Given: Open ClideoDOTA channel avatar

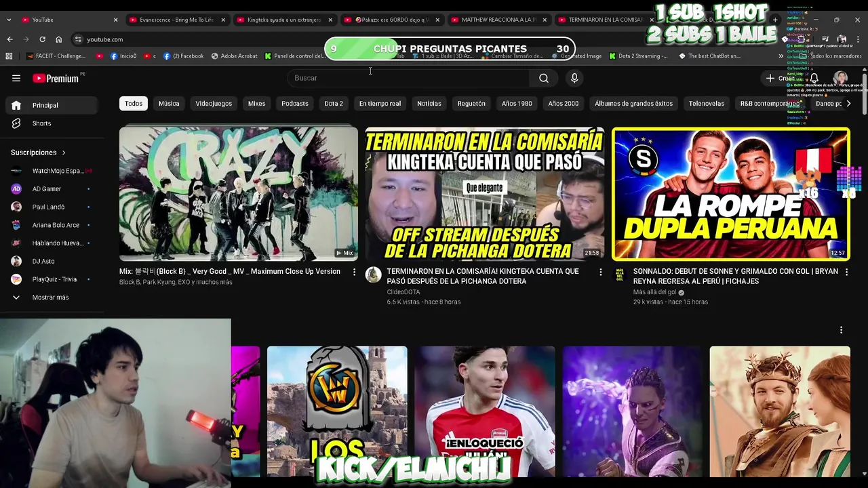Looking at the screenshot, I should click(x=373, y=274).
